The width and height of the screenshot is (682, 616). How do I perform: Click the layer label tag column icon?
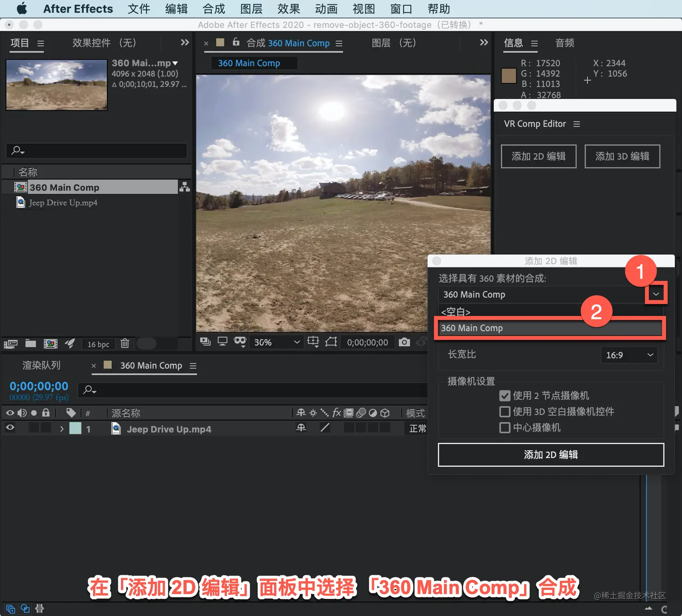point(71,412)
